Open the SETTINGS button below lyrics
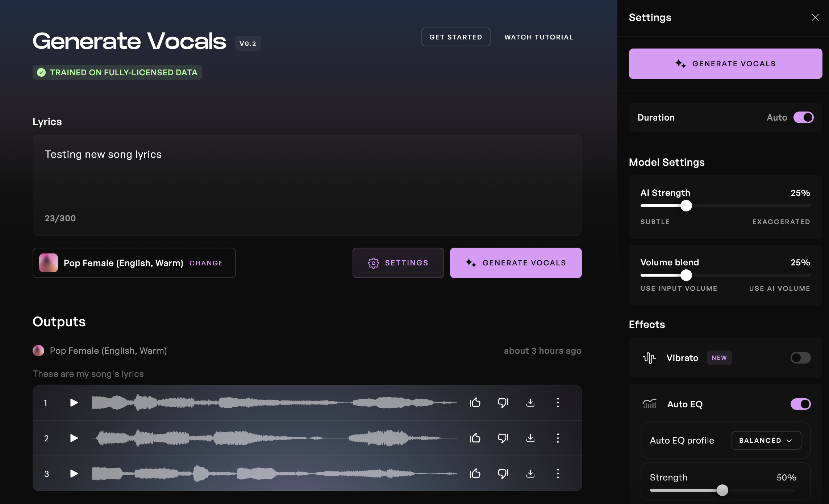 coord(398,263)
